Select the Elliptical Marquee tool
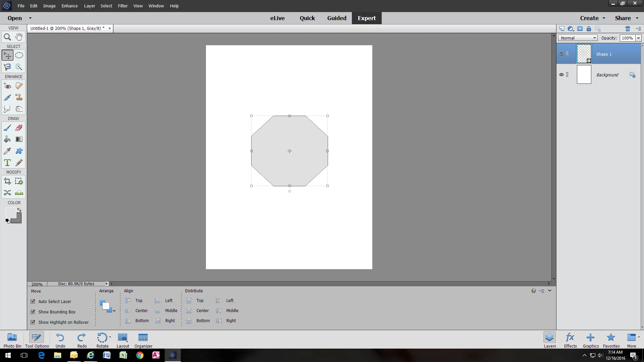 pos(19,55)
